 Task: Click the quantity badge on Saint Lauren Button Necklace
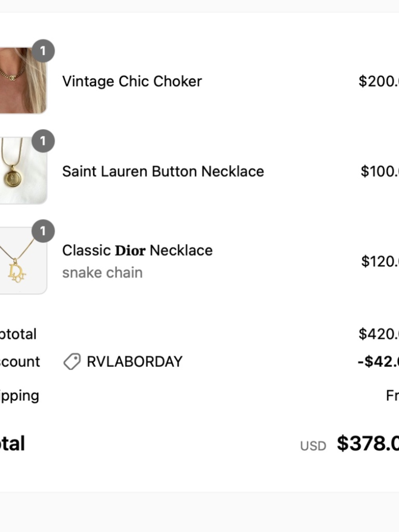[x=43, y=141]
